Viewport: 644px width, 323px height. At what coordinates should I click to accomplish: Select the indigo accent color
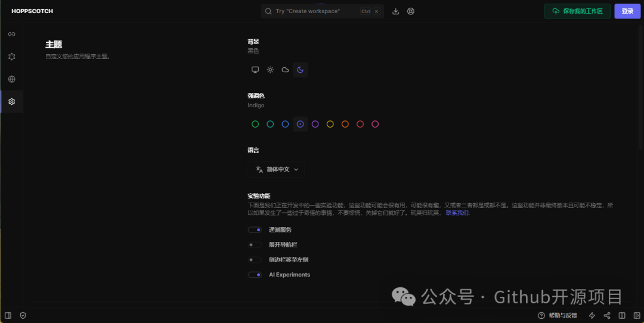point(300,124)
